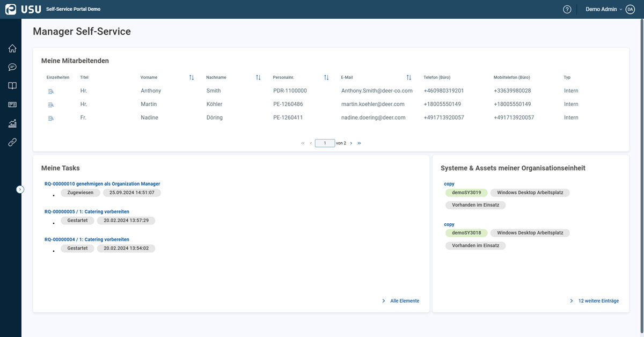Click the email Anthony.Smith@deer-co.com

tap(377, 91)
